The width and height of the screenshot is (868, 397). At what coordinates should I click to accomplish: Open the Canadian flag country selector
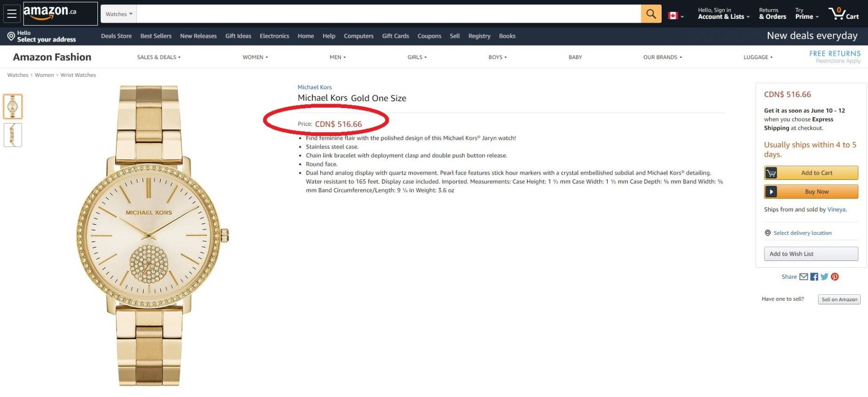point(676,16)
